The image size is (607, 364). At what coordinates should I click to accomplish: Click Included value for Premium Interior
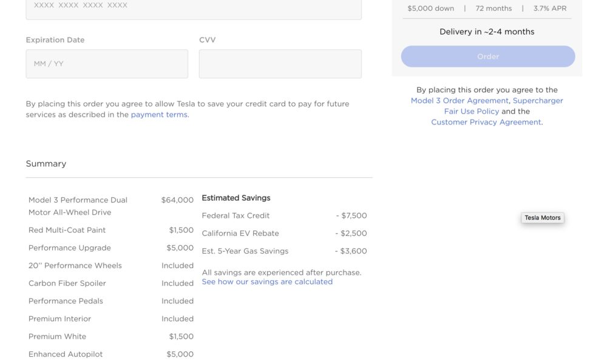click(x=177, y=319)
